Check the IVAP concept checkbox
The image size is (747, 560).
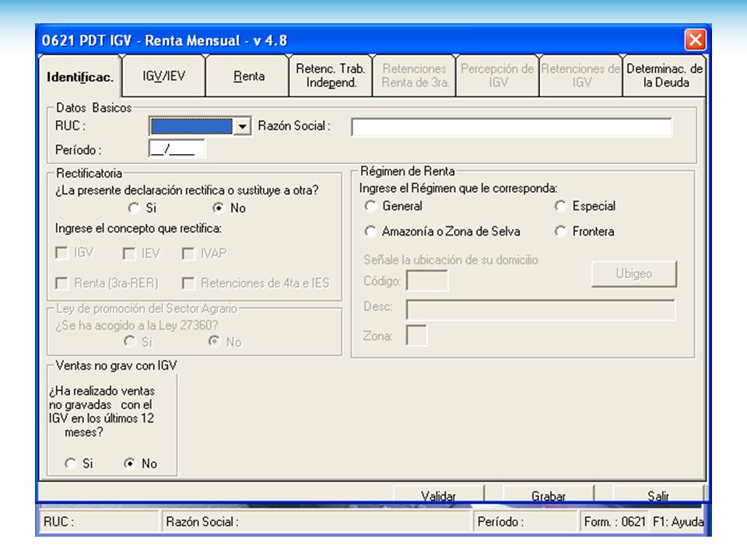[188, 254]
